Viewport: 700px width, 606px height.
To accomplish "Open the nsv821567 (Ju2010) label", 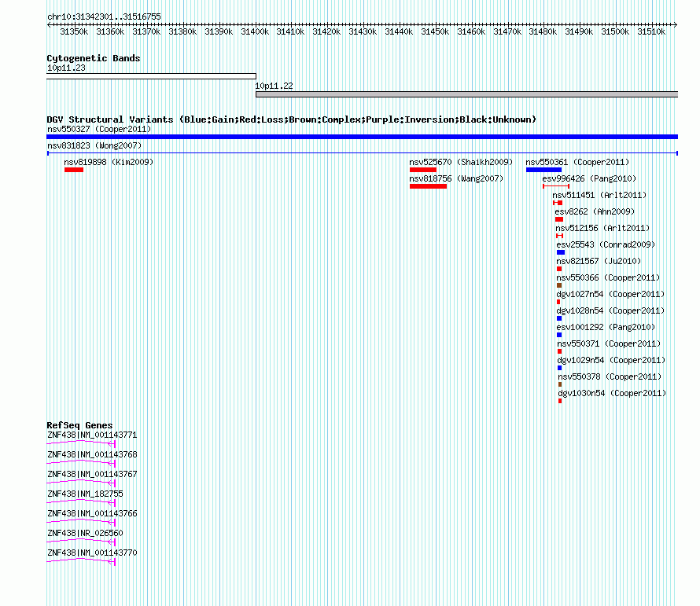I will click(599, 261).
